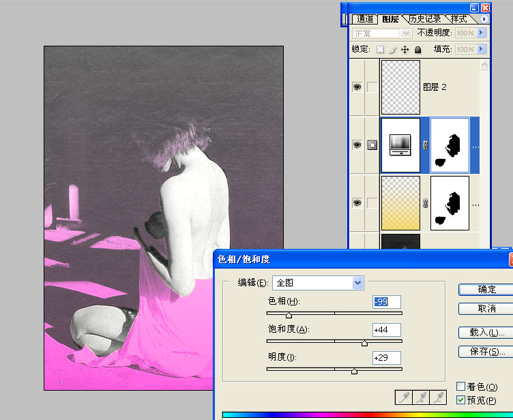
Task: Enable the 着色 checkbox
Action: click(460, 387)
